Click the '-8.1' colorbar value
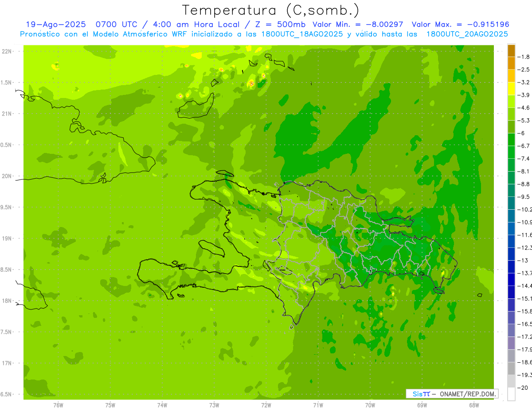Viewport: 532px width, 411px height. tap(524, 171)
